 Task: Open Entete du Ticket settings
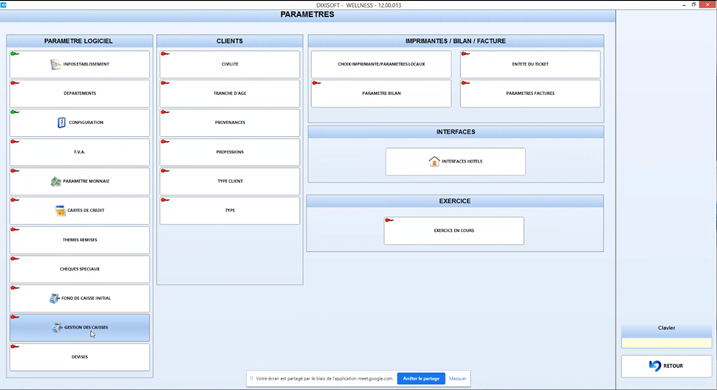(x=530, y=64)
